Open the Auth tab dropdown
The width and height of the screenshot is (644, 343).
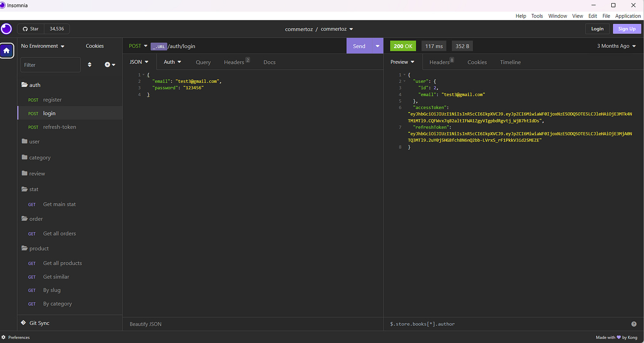172,62
